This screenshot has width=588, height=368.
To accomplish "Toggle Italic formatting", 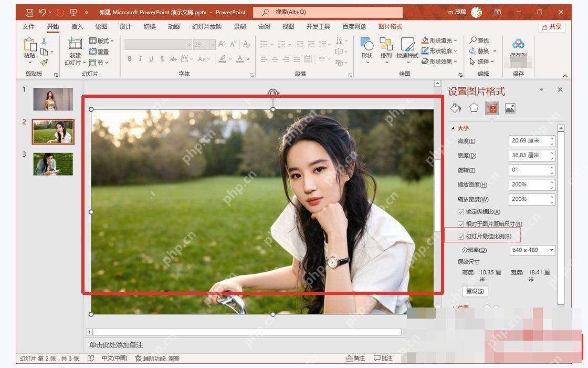I will click(140, 59).
